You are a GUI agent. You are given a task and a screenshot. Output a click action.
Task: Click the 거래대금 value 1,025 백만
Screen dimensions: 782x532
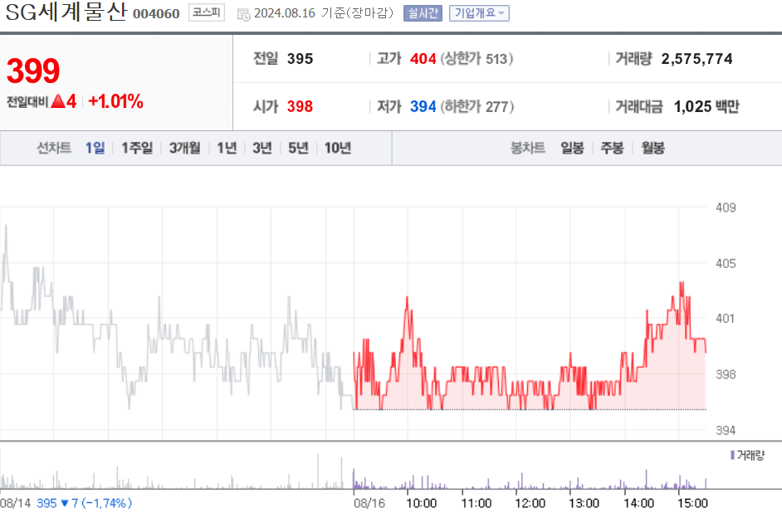pos(706,106)
